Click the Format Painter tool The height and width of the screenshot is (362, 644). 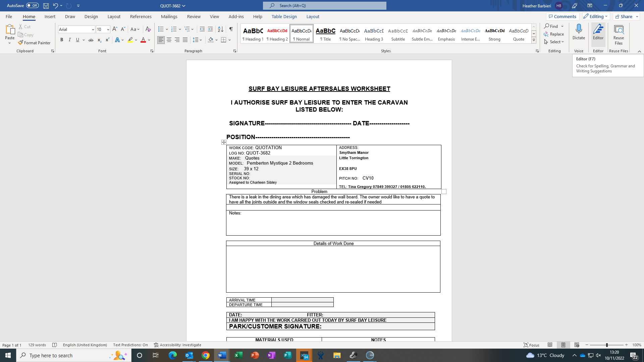click(34, 43)
